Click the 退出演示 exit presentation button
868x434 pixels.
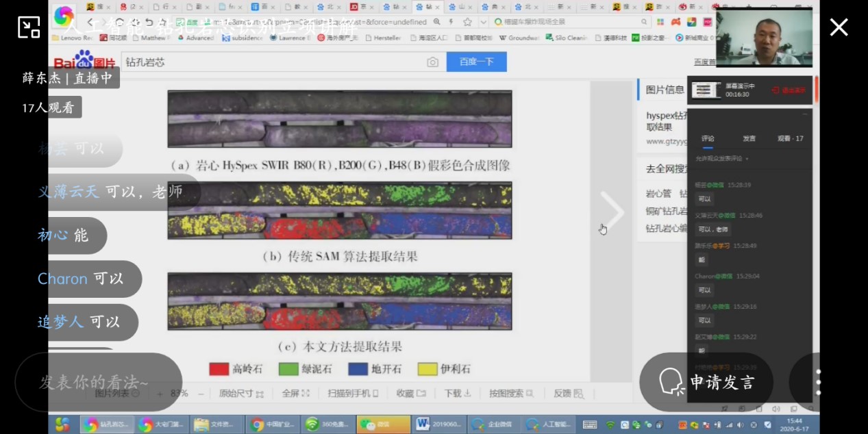pos(789,90)
